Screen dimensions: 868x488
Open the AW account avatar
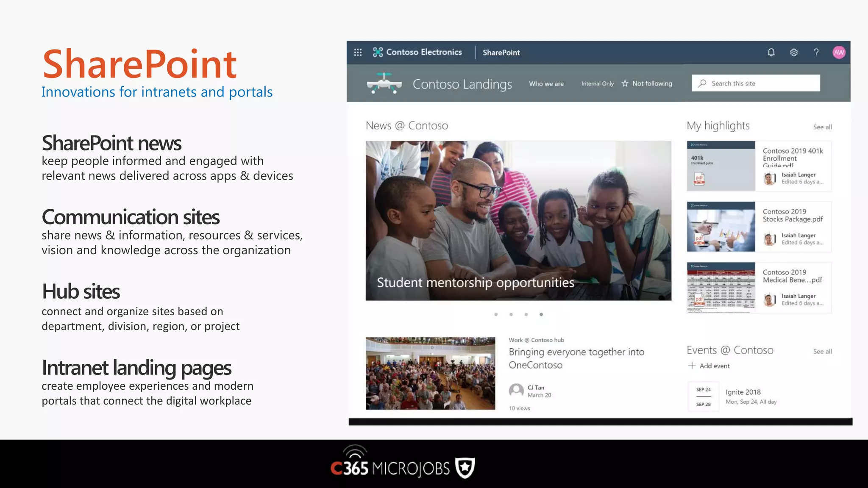coord(839,52)
